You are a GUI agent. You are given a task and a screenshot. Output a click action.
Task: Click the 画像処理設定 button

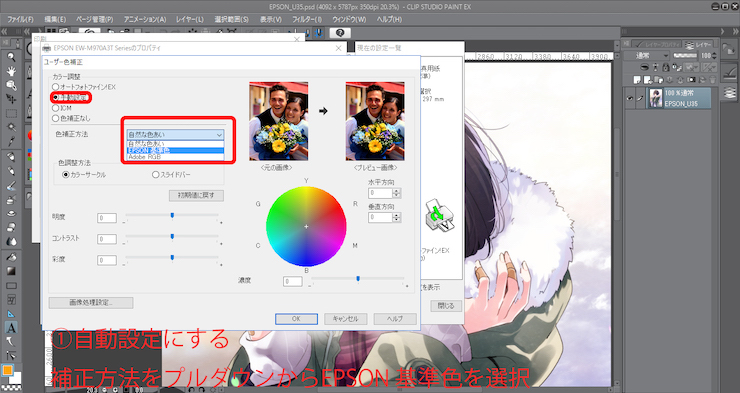point(91,303)
